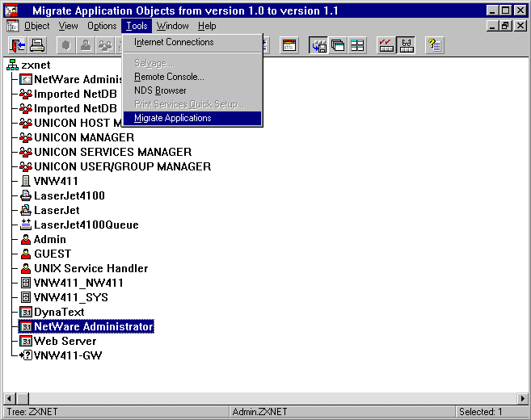Open the Options menu
The height and width of the screenshot is (420, 531).
click(102, 26)
